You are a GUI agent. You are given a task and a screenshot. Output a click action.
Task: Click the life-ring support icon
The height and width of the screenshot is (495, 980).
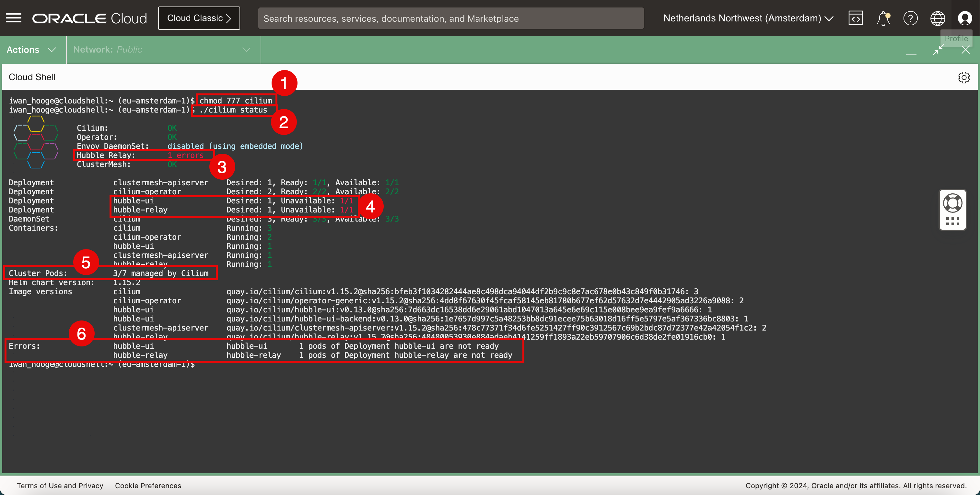(952, 203)
